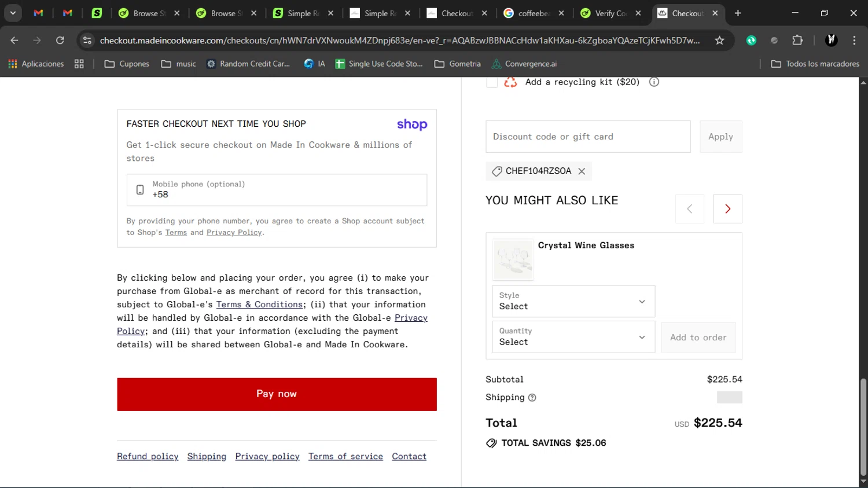868x488 pixels.
Task: Open Shop's Terms link
Action: [x=176, y=233]
